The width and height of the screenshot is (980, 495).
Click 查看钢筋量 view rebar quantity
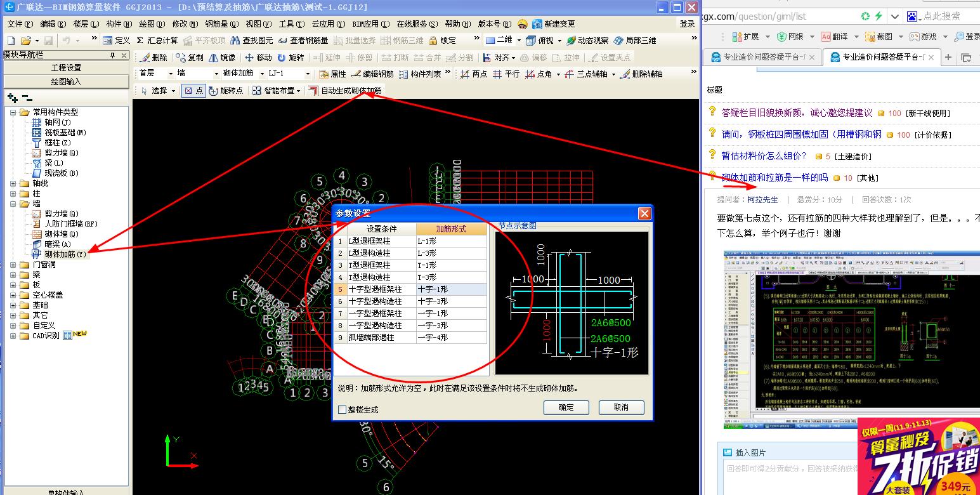click(x=303, y=40)
